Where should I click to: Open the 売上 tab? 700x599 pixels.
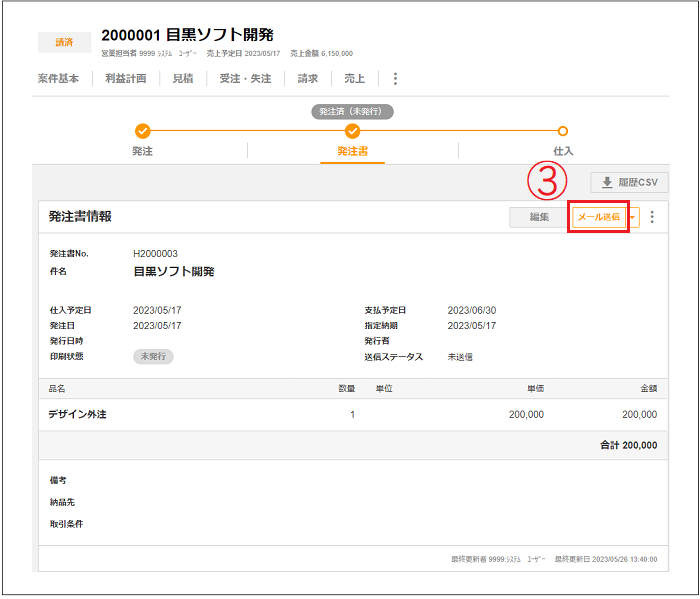[x=354, y=79]
